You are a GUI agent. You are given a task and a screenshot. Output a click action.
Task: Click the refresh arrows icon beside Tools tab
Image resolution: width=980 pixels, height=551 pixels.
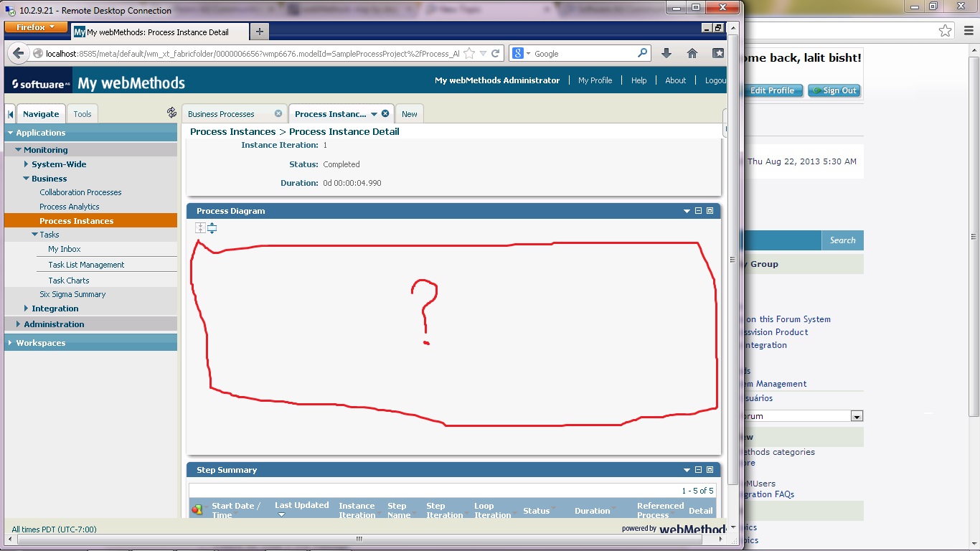click(x=171, y=113)
